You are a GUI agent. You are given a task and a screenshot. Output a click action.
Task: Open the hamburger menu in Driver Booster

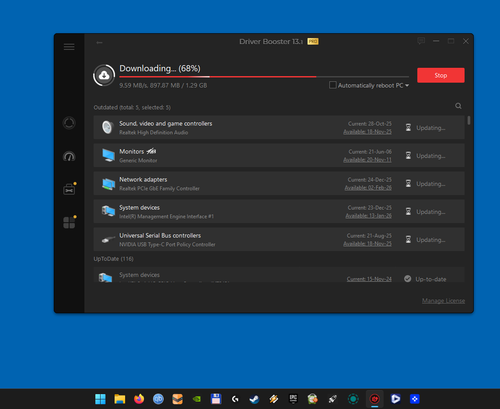pos(69,47)
